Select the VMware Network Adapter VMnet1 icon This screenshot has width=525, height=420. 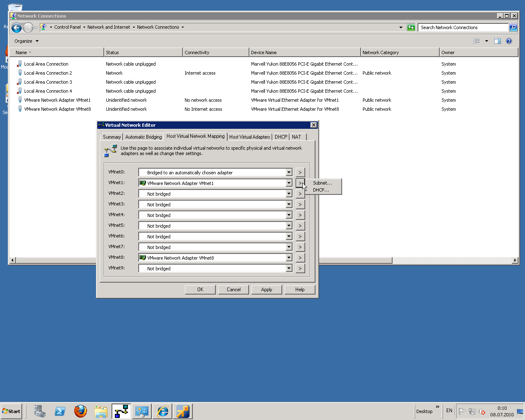pos(20,100)
